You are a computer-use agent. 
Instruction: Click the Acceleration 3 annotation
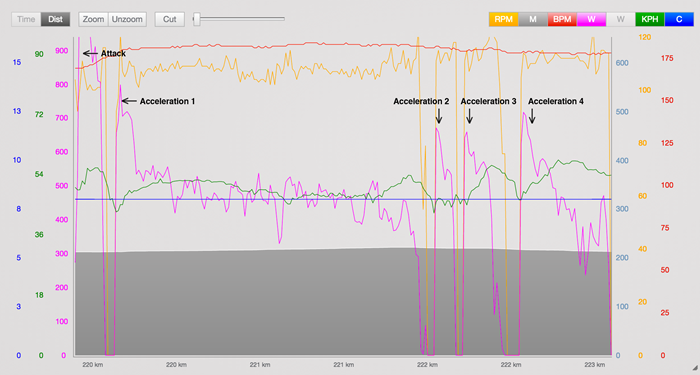[488, 101]
